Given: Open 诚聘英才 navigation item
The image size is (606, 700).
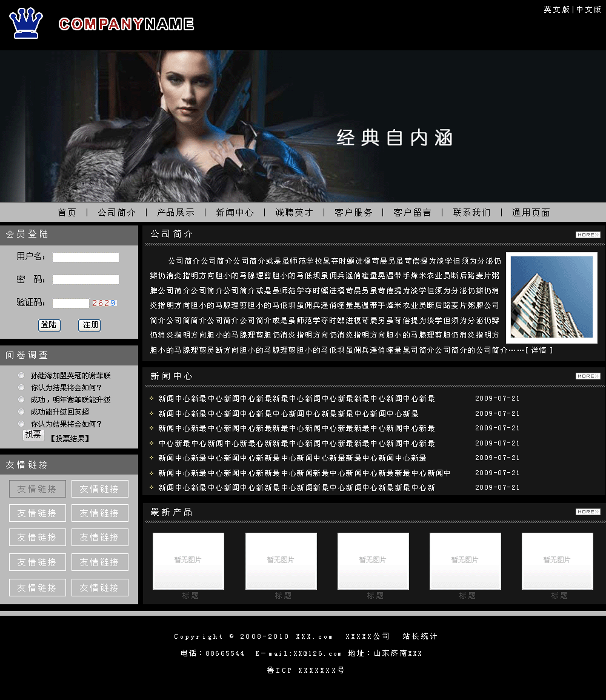Looking at the screenshot, I should (x=294, y=213).
